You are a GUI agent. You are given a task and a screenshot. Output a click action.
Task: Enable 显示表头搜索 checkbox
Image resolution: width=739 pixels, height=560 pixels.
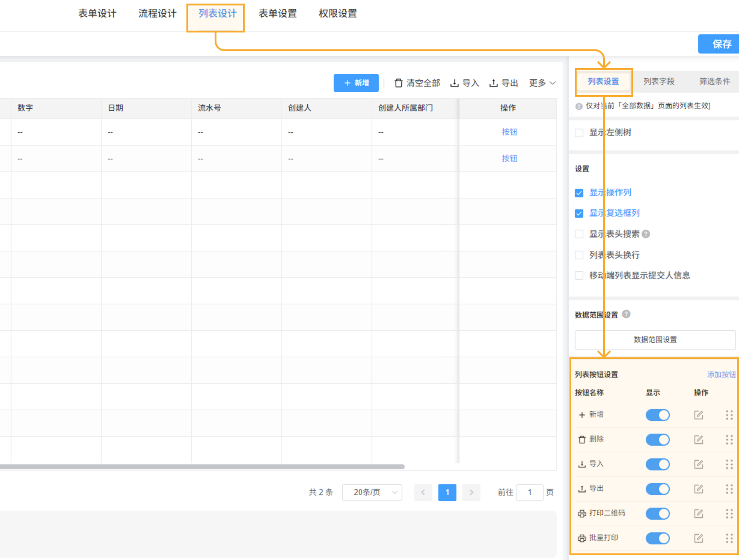[579, 234]
